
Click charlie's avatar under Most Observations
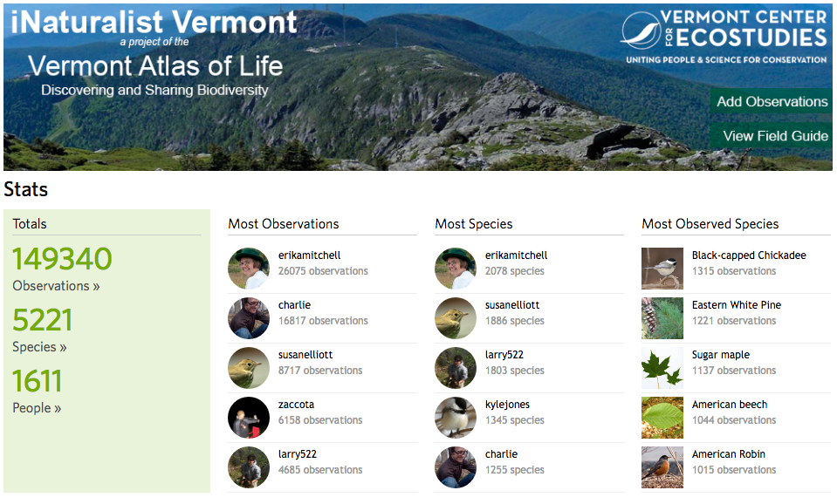[249, 318]
